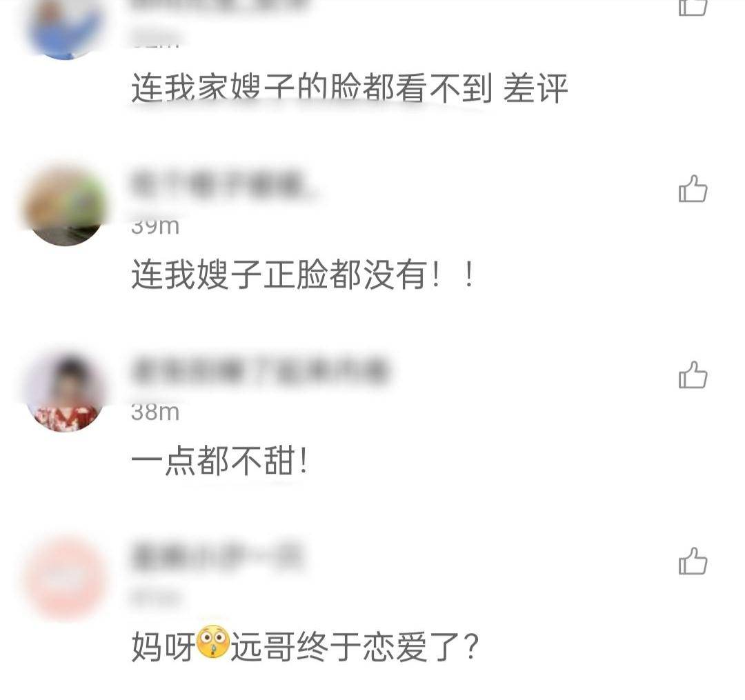This screenshot has height=700, width=745.
Task: Open blurred username above 妈呀 comment
Action: 216,557
